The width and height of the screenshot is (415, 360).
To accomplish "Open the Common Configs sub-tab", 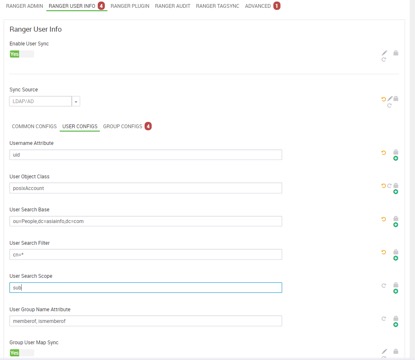I will click(x=34, y=126).
